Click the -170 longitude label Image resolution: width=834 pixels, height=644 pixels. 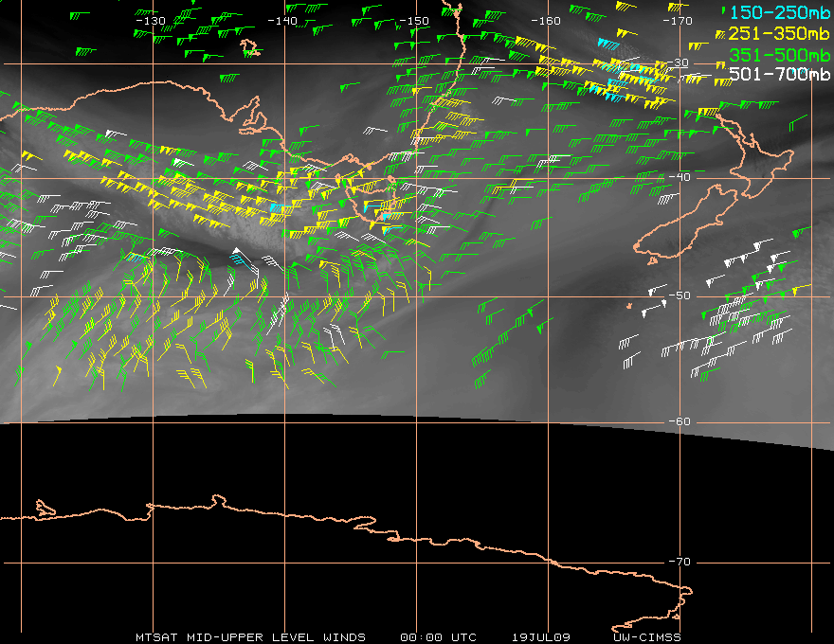click(x=678, y=21)
